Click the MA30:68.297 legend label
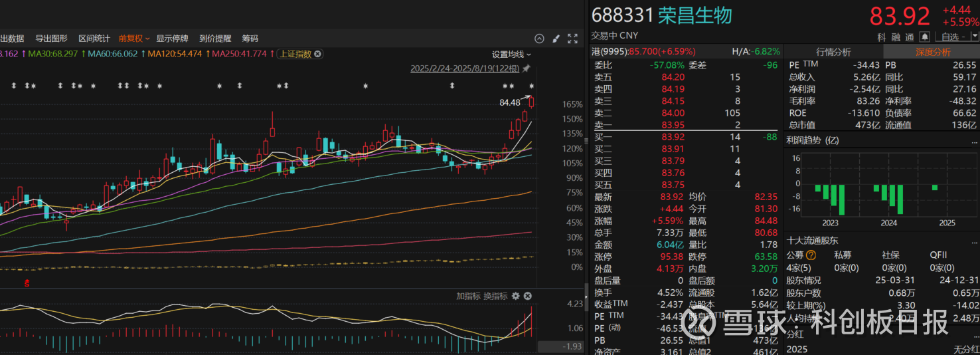Viewport: 980px width, 355px height. [52, 54]
